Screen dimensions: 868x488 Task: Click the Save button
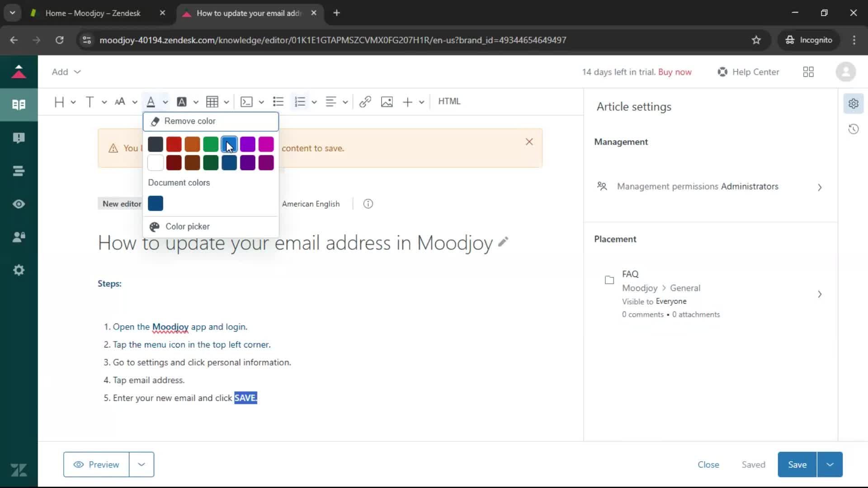coord(797,465)
